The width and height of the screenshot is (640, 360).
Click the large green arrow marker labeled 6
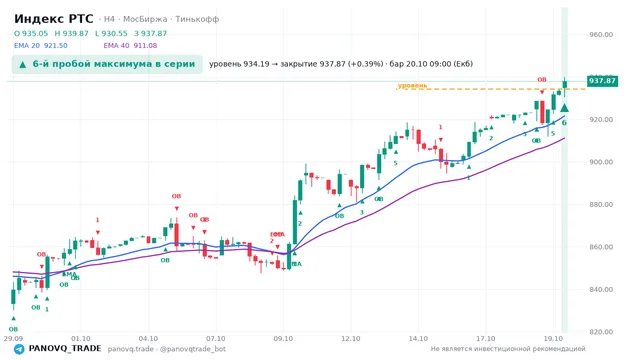pyautogui.click(x=564, y=108)
